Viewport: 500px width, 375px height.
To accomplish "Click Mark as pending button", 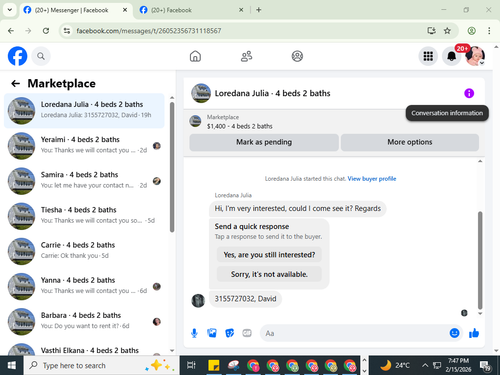I will coord(264,142).
